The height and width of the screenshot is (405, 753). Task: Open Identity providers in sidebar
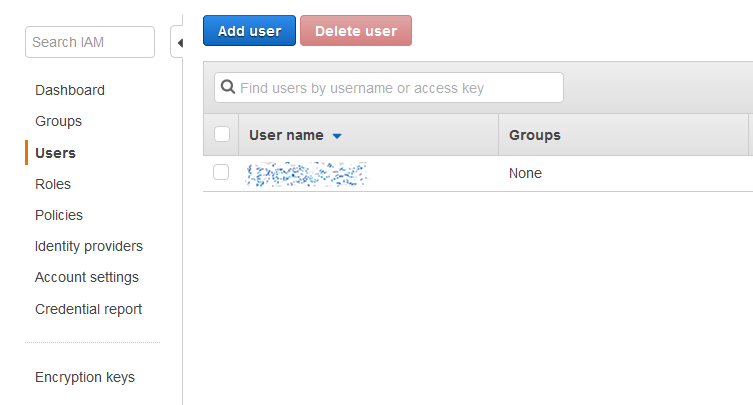89,246
